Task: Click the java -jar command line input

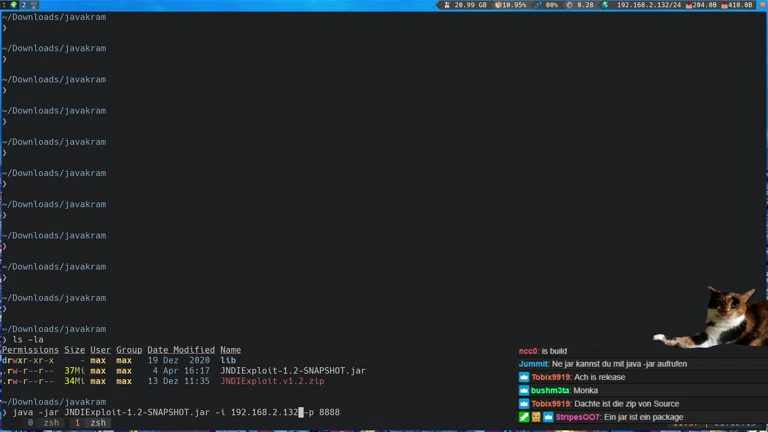Action: click(176, 412)
